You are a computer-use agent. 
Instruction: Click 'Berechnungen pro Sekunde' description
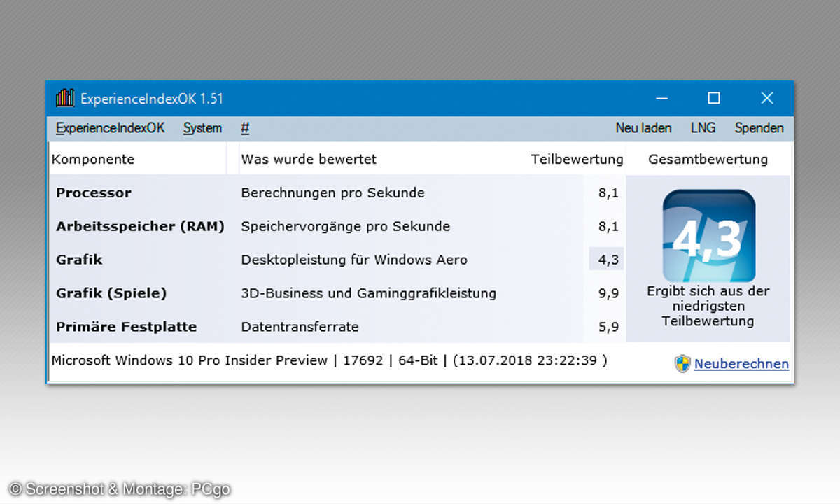pos(332,192)
